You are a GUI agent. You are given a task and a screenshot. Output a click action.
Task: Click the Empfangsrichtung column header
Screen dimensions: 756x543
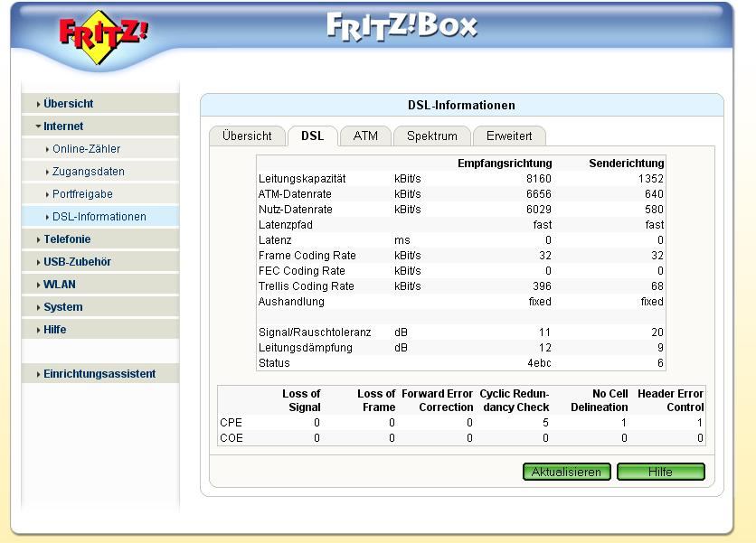(x=505, y=164)
